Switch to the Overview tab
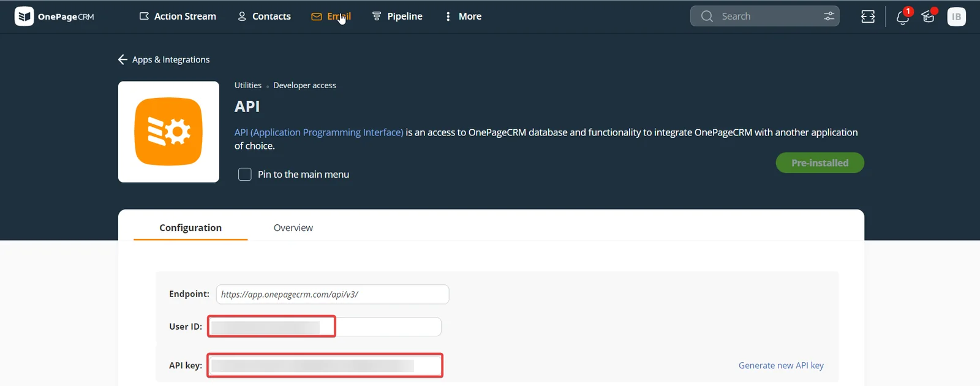The image size is (980, 386). pos(293,227)
